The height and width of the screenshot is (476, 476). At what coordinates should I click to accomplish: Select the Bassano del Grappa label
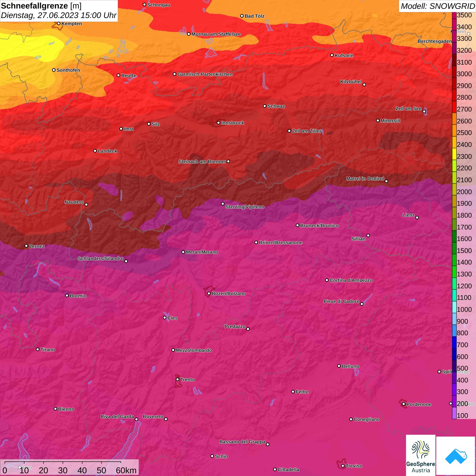coord(242,442)
